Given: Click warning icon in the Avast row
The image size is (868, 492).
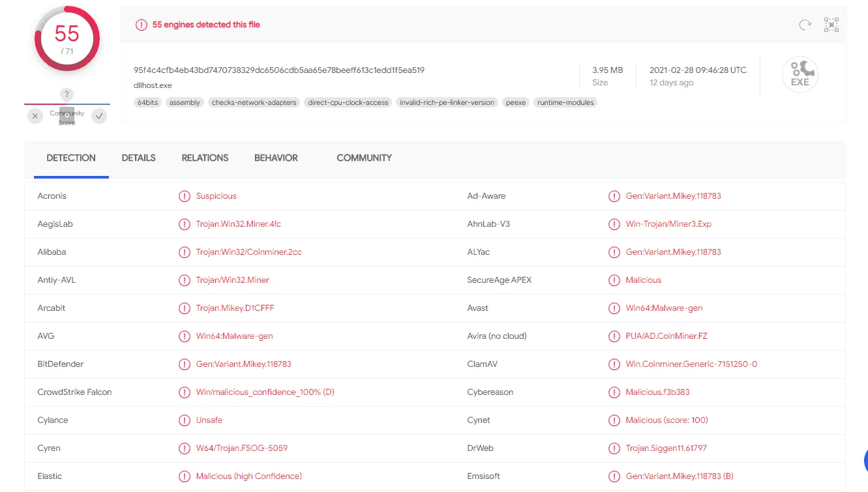Looking at the screenshot, I should (x=614, y=308).
